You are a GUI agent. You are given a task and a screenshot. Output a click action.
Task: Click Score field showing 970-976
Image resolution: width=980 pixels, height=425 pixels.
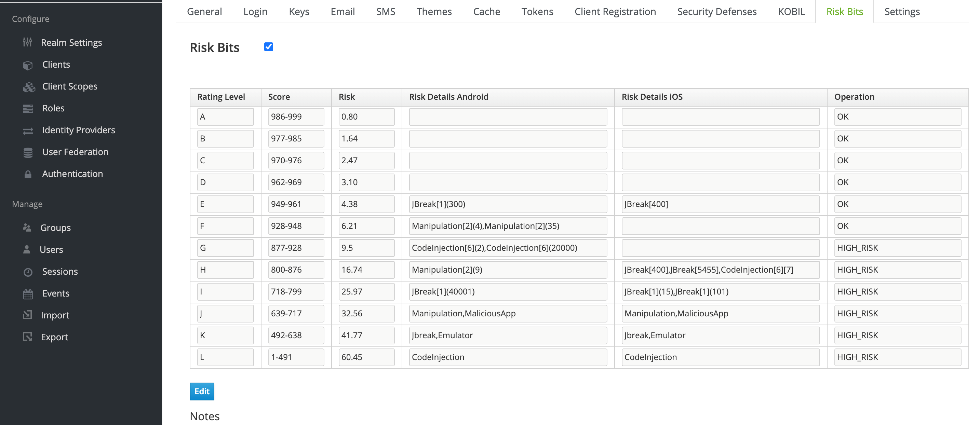click(296, 161)
